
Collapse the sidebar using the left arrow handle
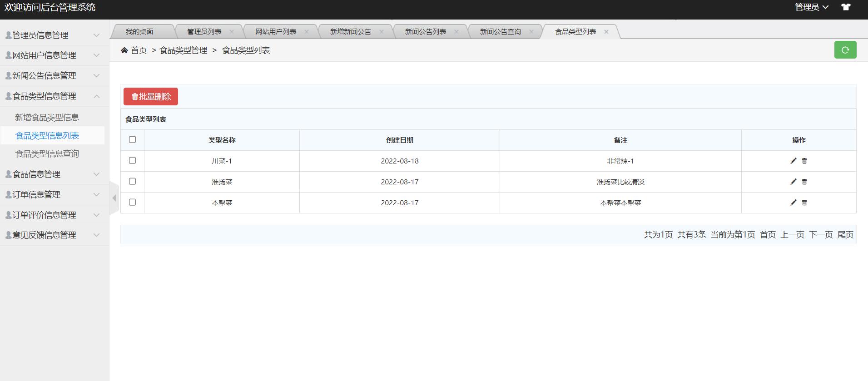coord(114,198)
